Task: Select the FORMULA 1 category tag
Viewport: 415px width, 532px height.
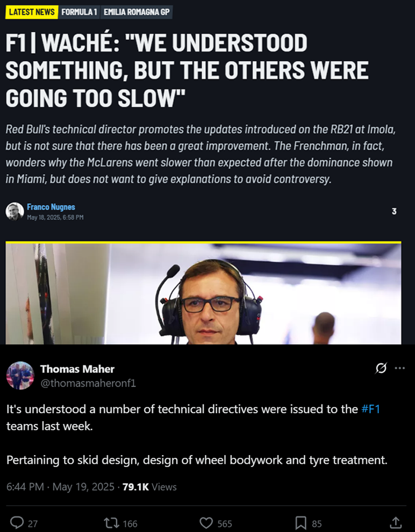Action: 79,12
